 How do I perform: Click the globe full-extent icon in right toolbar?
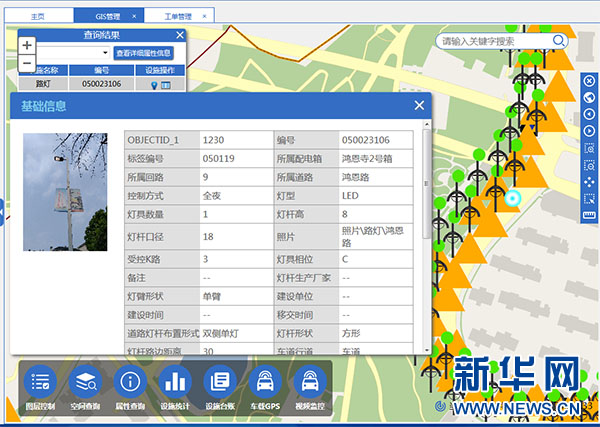[x=589, y=98]
